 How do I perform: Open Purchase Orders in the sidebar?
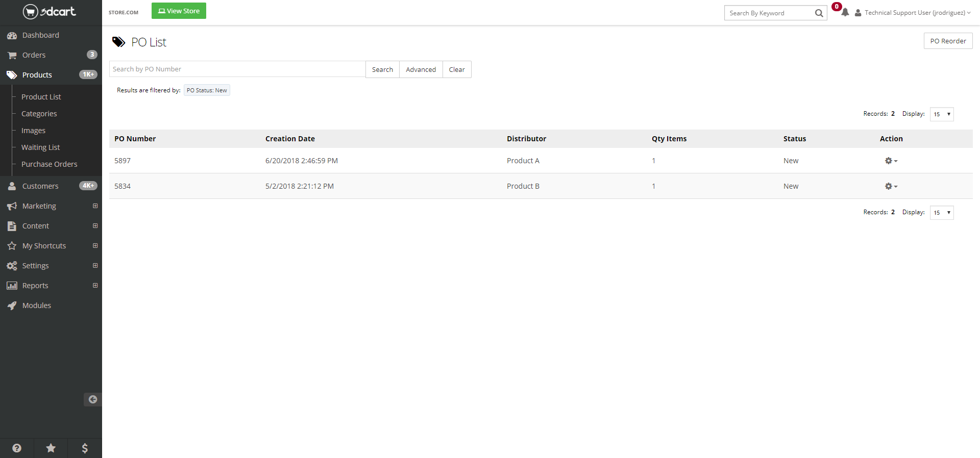49,164
